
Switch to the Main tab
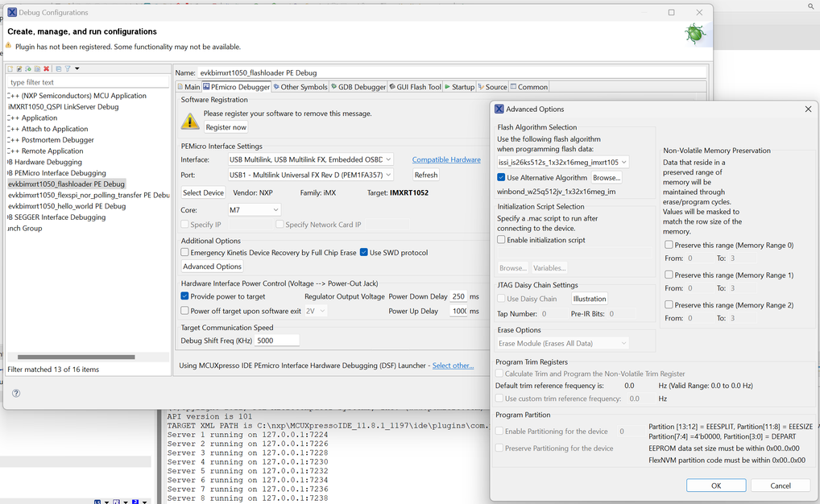[x=188, y=87]
